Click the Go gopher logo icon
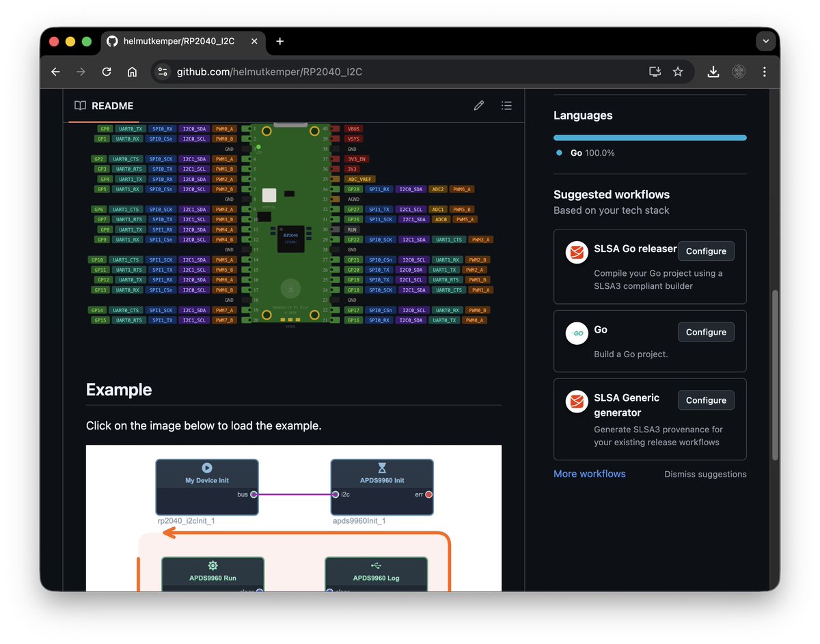The height and width of the screenshot is (644, 820). point(577,333)
